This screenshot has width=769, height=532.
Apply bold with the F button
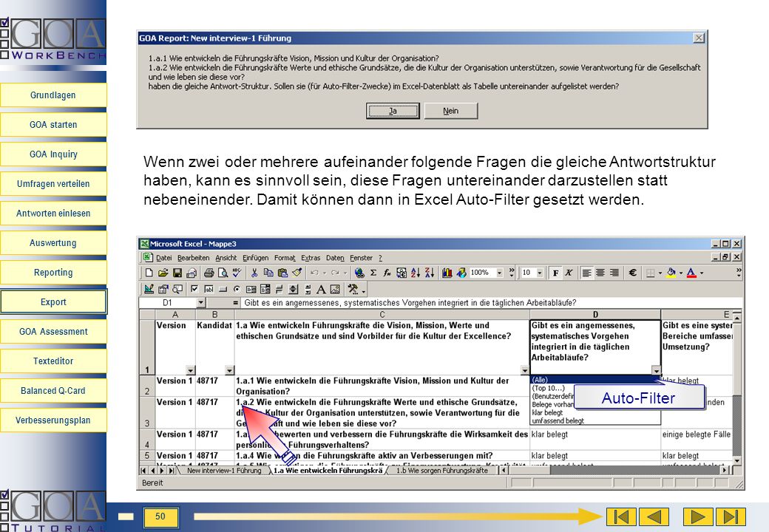click(555, 273)
